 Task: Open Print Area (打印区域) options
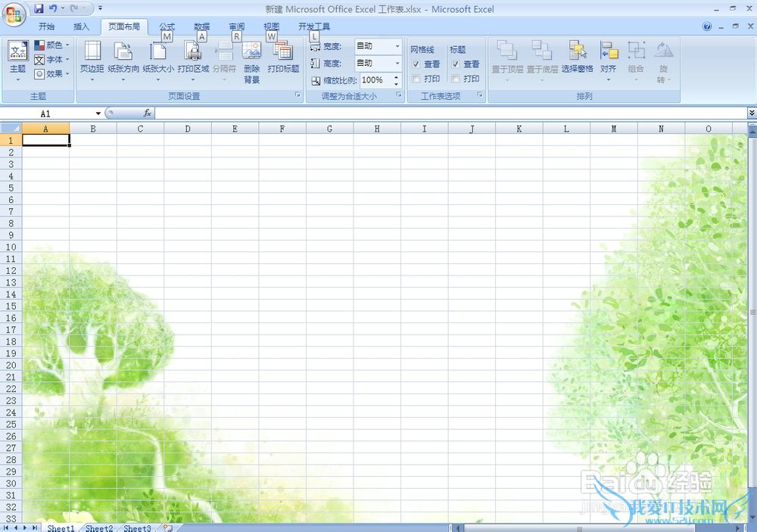(193, 61)
